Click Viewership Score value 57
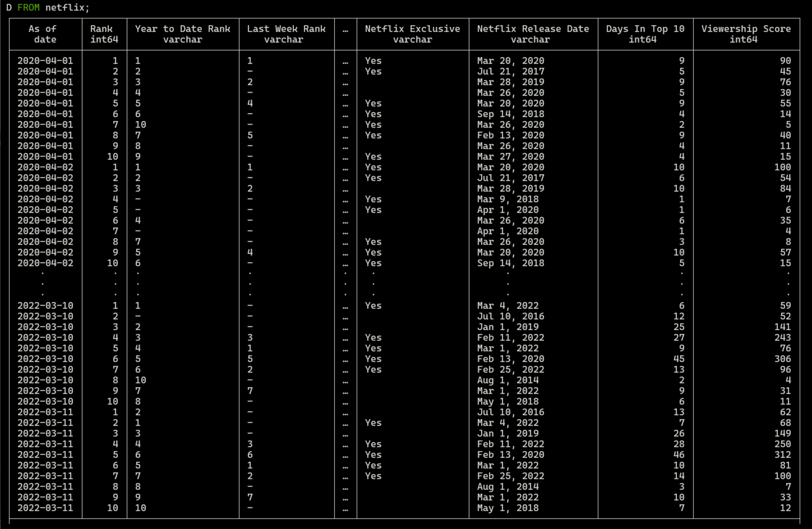 click(785, 252)
